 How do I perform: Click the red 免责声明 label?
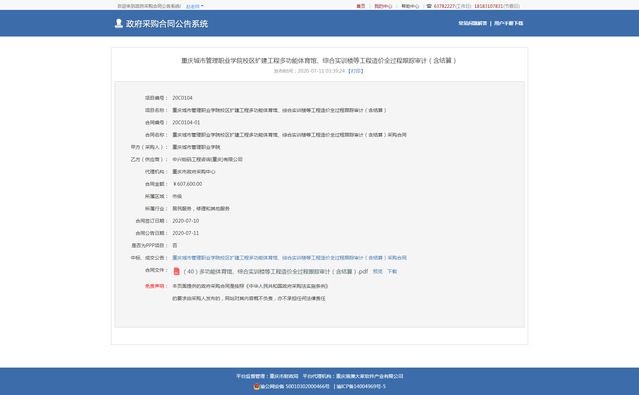tap(156, 286)
